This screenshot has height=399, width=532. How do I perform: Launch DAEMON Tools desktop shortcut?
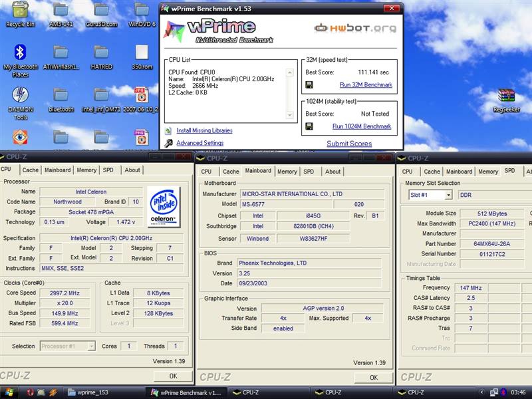[x=20, y=103]
